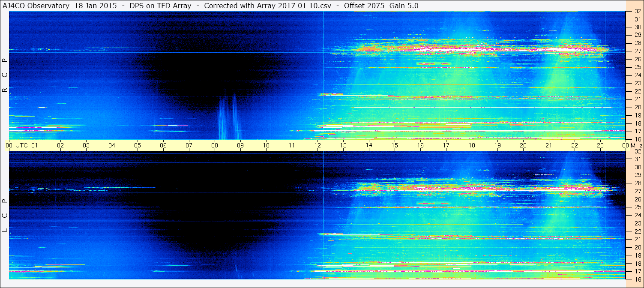Click the 21 MHz label on LCP scale

coord(637,239)
